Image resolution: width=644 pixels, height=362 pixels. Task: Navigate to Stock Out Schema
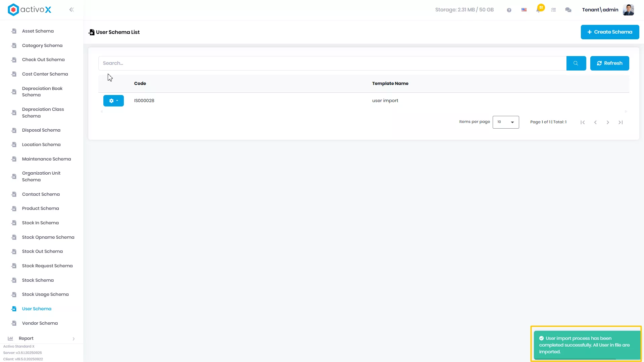(x=42, y=252)
